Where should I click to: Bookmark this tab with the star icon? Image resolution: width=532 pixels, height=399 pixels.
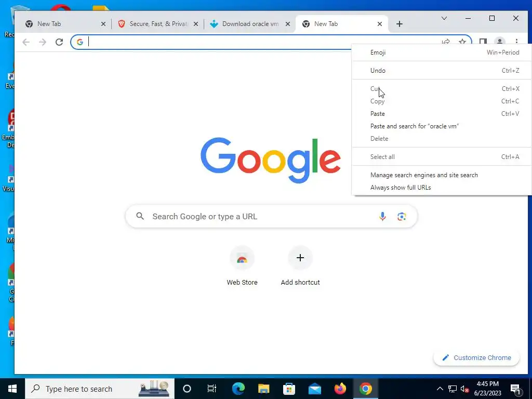coord(462,42)
